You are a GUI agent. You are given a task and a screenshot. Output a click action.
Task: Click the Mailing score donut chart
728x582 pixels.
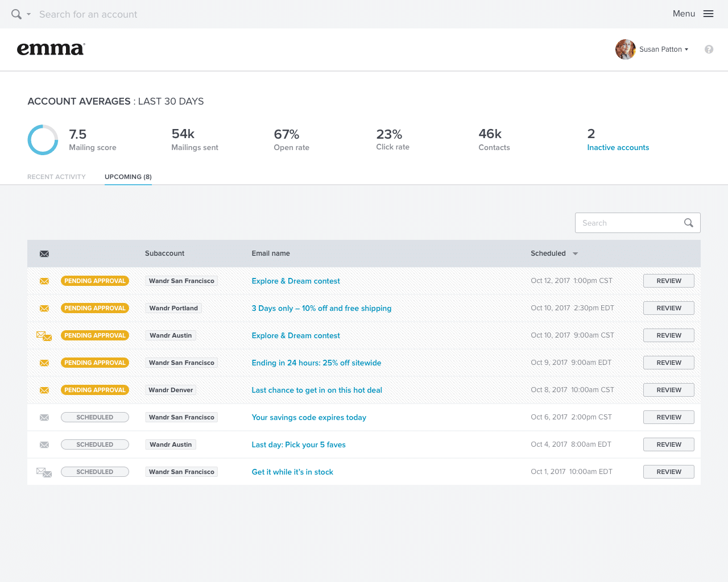(43, 140)
